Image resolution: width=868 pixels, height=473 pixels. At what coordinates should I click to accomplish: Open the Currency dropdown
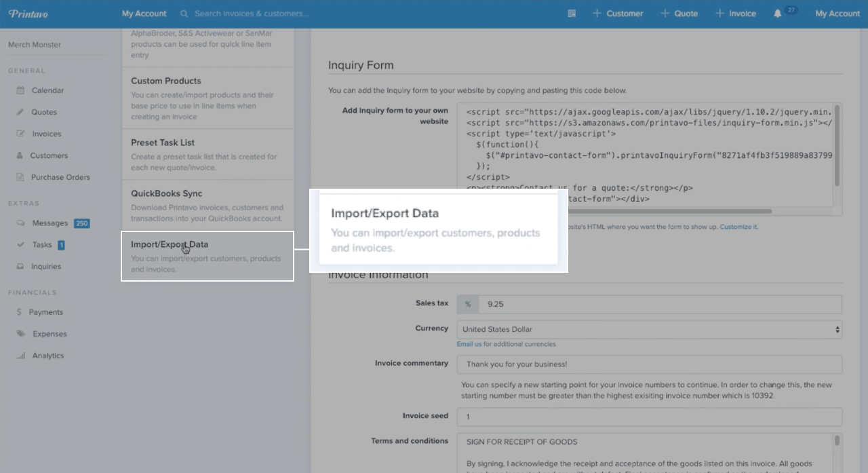coord(650,329)
